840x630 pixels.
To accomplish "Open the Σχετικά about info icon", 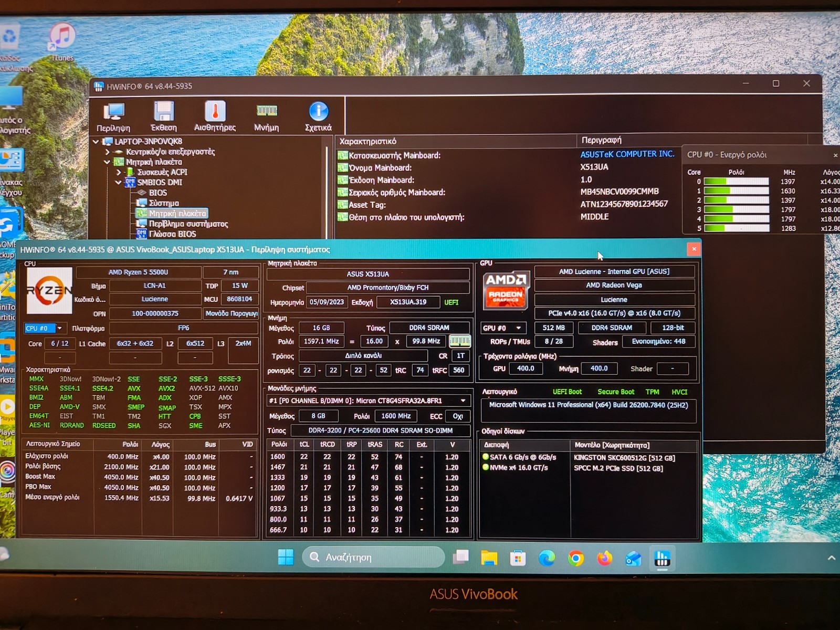I will click(318, 117).
